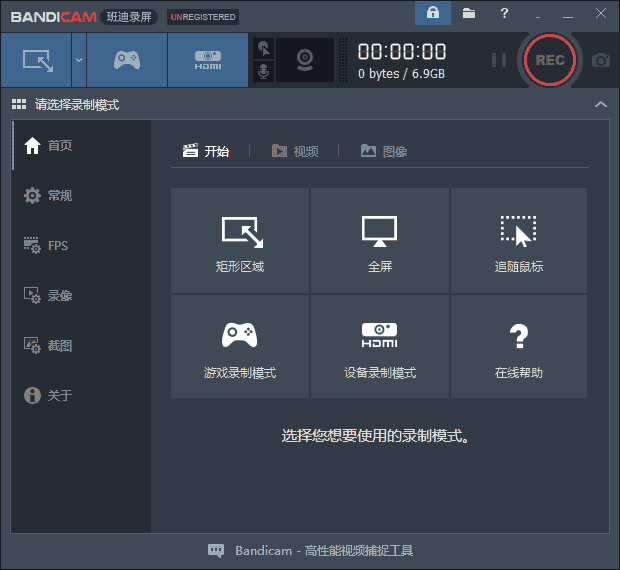Toggle the microphone recording icon
Screen dimensions: 620x570
[264, 72]
